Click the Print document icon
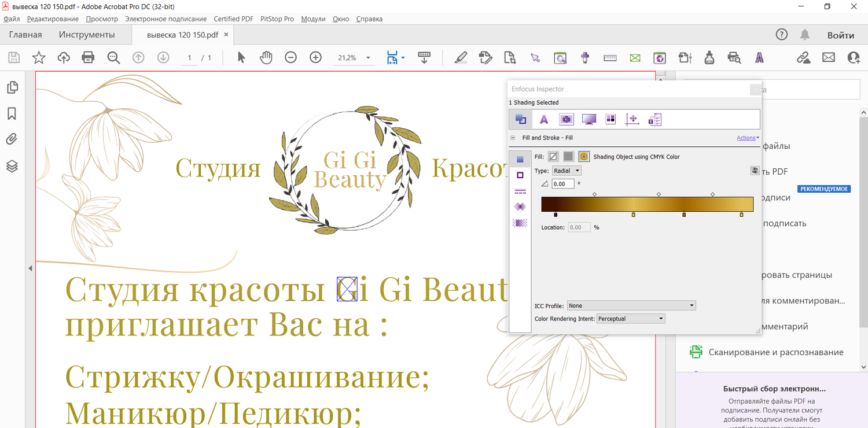The height and width of the screenshot is (428, 868). pyautogui.click(x=88, y=57)
